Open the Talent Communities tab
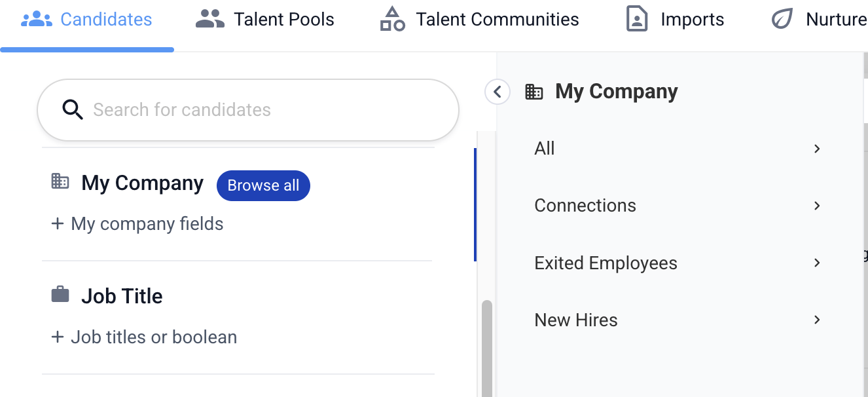Screen dimensions: 868x397 point(479,20)
